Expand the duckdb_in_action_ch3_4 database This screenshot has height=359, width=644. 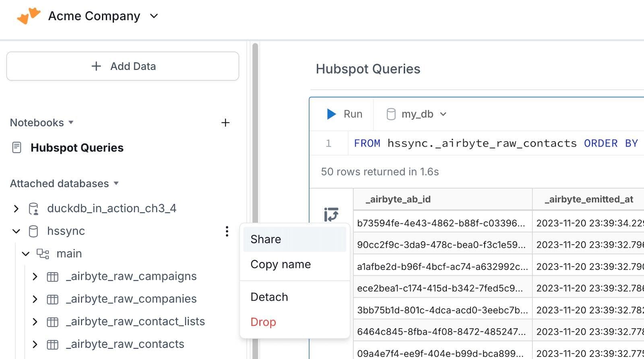(16, 208)
